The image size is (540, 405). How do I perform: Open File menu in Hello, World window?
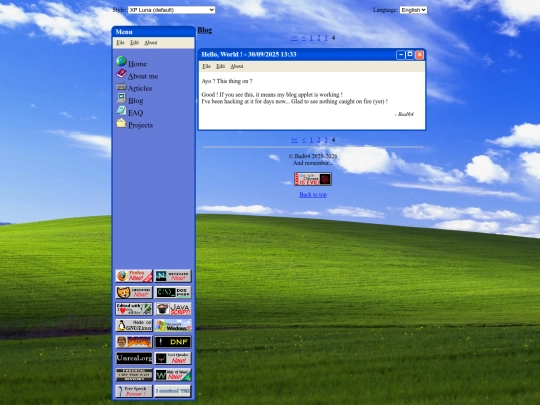[206, 66]
